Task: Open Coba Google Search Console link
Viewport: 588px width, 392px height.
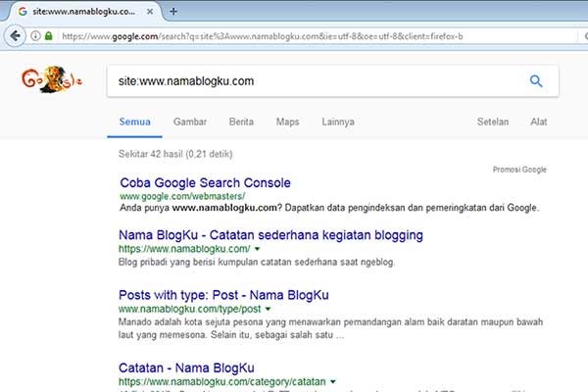Action: [x=205, y=182]
